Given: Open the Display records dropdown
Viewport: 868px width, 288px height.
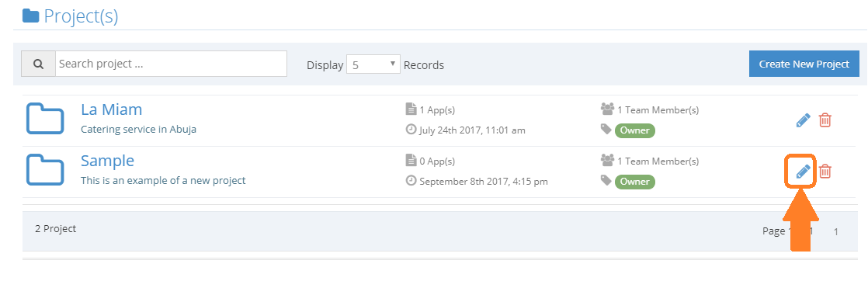Looking at the screenshot, I should click(373, 64).
